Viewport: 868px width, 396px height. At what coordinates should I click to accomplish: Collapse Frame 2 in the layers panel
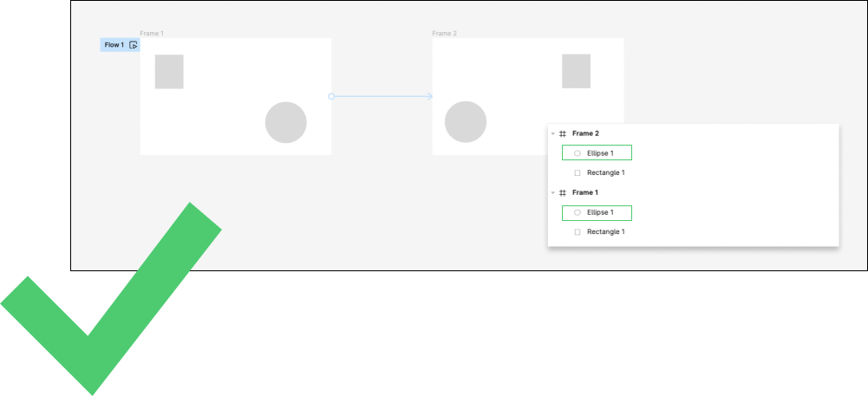(x=553, y=134)
